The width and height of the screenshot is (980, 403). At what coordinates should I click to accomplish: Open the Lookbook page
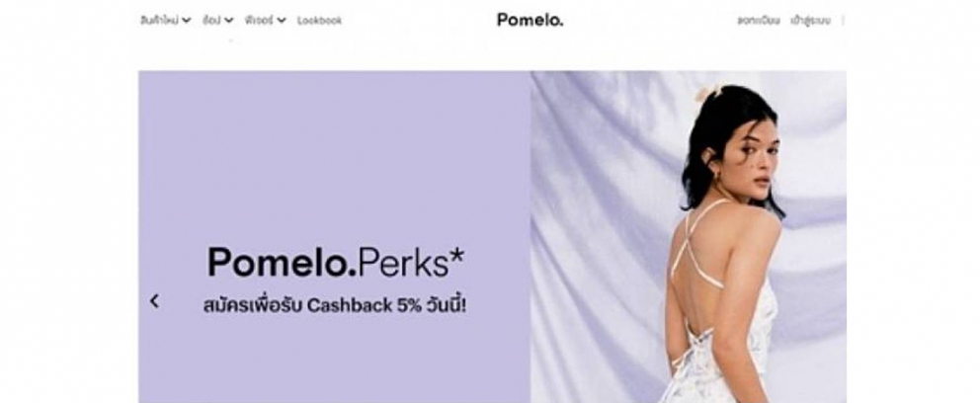coord(319,20)
